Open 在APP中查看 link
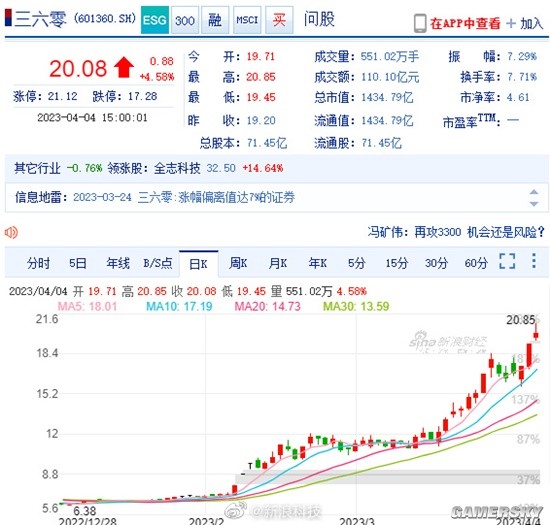Screen dimensions: 550x525 tap(465, 23)
